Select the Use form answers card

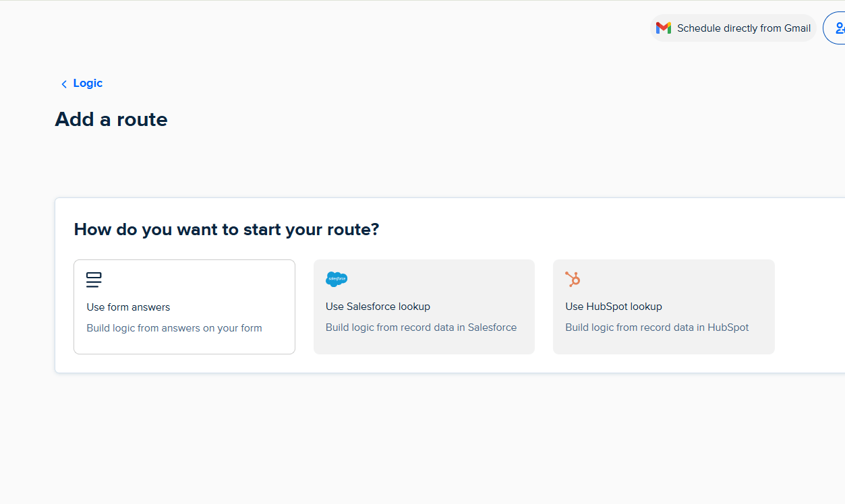184,307
